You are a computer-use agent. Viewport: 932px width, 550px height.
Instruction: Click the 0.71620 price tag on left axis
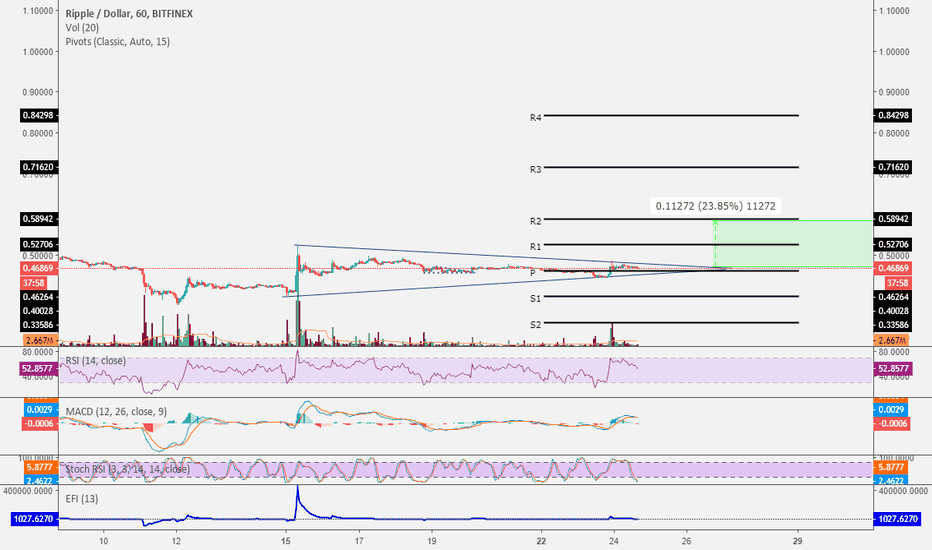(x=37, y=167)
